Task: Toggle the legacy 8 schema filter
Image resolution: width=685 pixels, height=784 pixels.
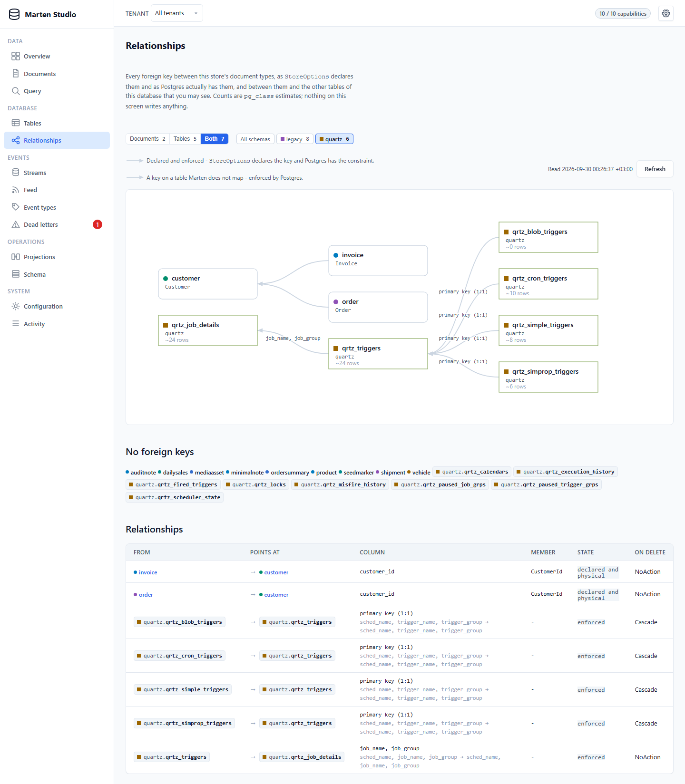Action: click(295, 139)
